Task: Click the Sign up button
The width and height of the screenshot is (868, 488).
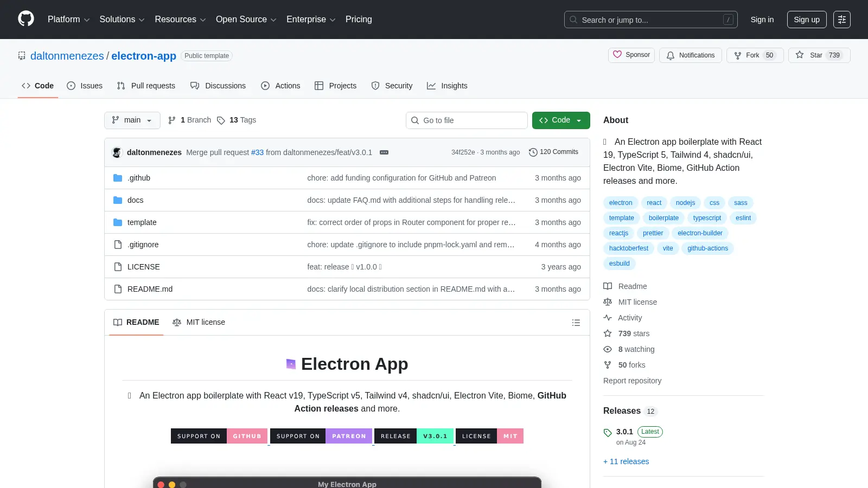Action: tap(807, 20)
